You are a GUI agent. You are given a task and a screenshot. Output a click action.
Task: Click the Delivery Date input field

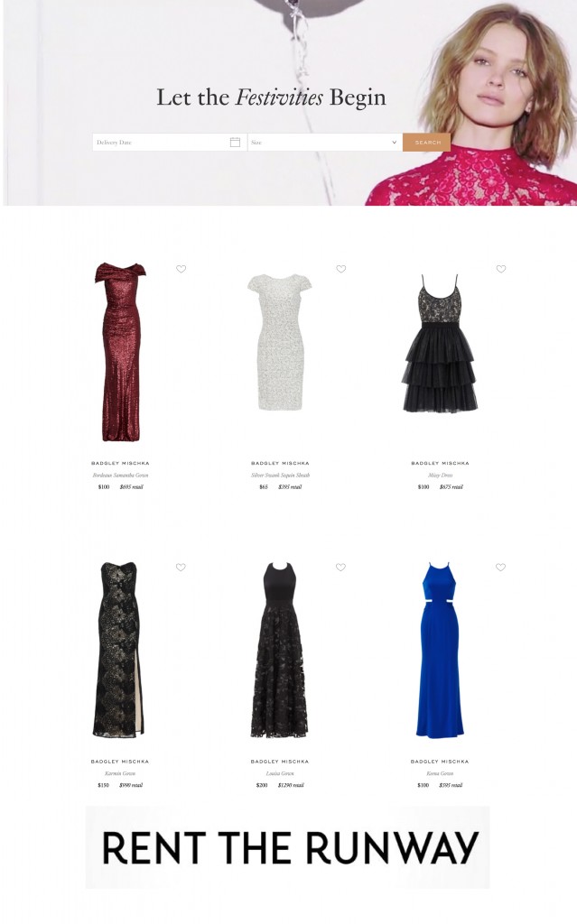[170, 142]
